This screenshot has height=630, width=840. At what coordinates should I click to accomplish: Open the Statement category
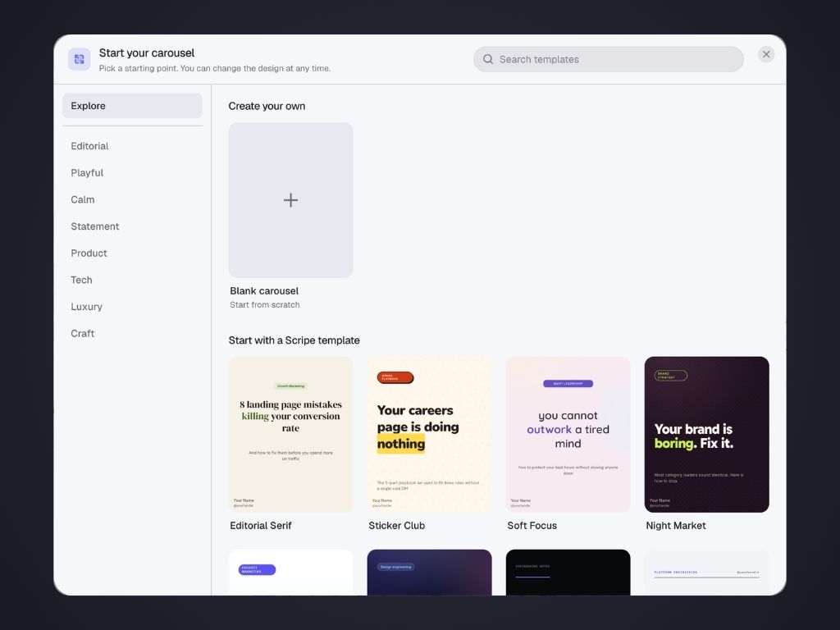[x=132, y=226]
